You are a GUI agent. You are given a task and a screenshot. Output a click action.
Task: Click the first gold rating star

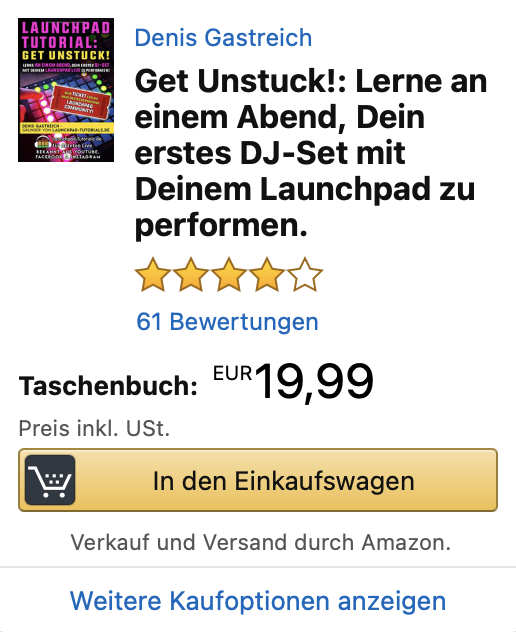(x=153, y=274)
